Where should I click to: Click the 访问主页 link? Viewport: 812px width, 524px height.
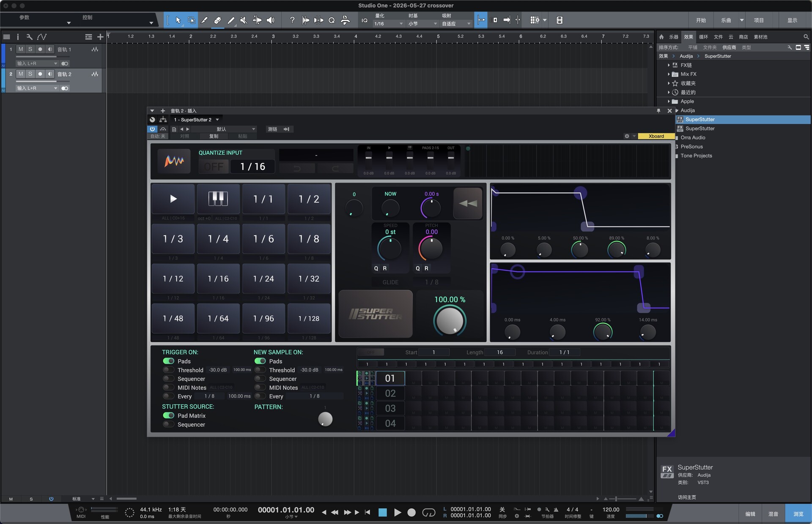pos(687,497)
